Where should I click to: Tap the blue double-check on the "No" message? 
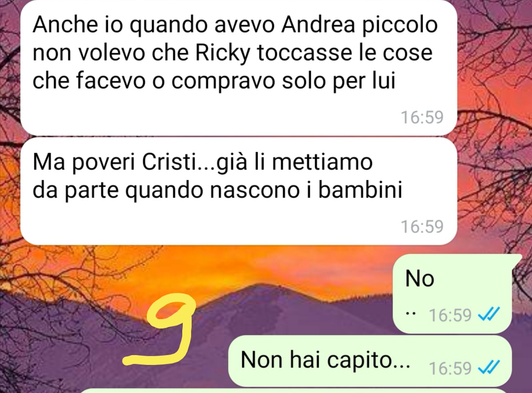tap(489, 314)
